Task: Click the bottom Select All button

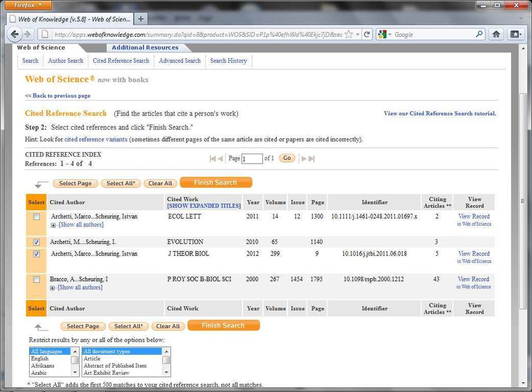Action: pos(129,326)
